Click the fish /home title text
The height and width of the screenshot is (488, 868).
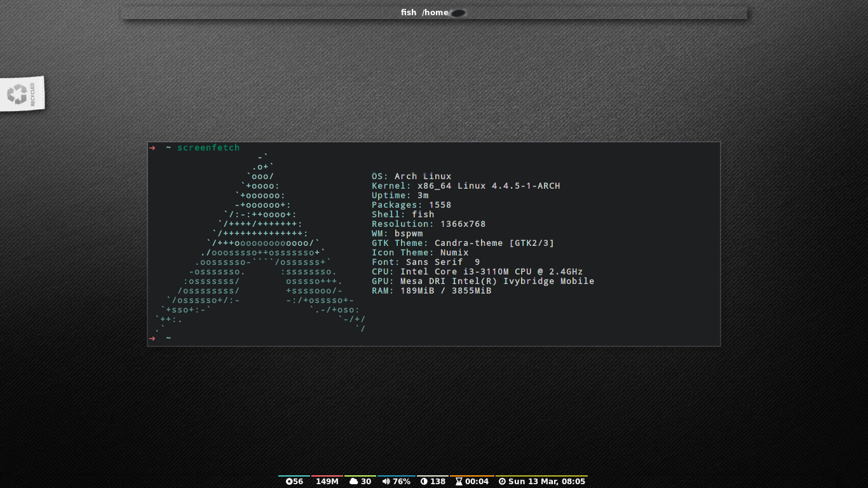tap(425, 13)
